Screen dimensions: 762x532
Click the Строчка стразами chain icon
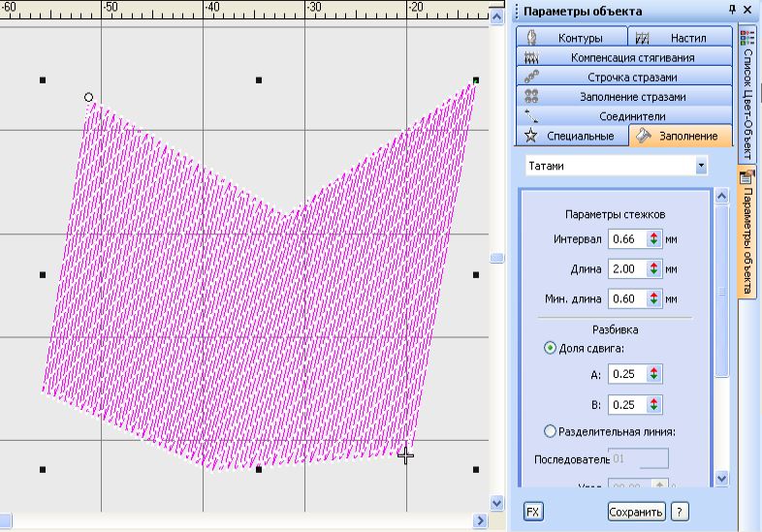tap(530, 77)
